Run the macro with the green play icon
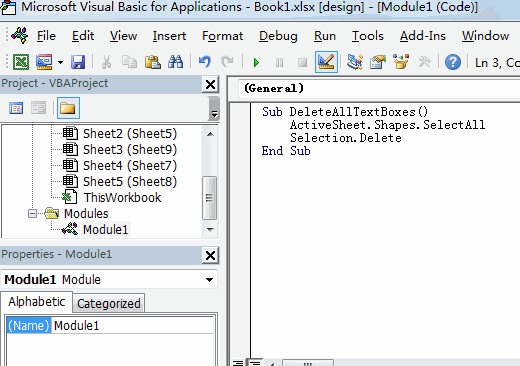 click(256, 62)
